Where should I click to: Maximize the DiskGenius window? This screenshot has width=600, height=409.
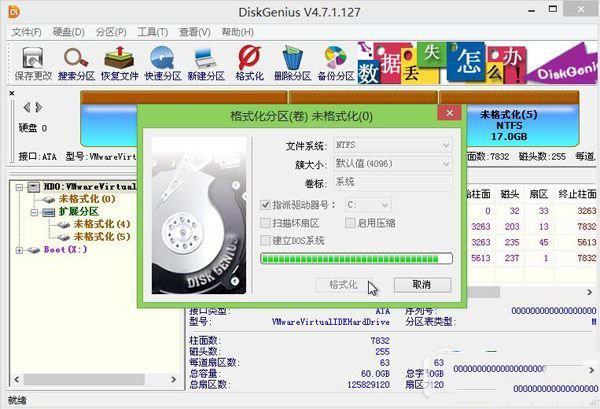[x=553, y=9]
